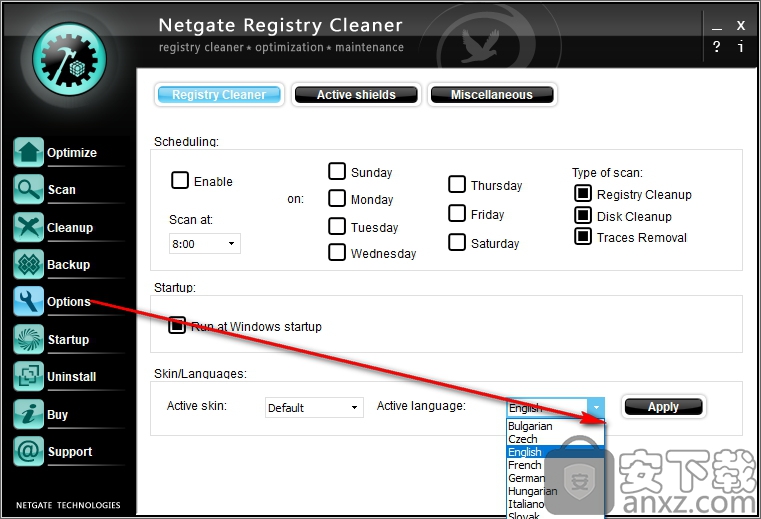Toggle the Registry Cleanup scan type

[583, 193]
